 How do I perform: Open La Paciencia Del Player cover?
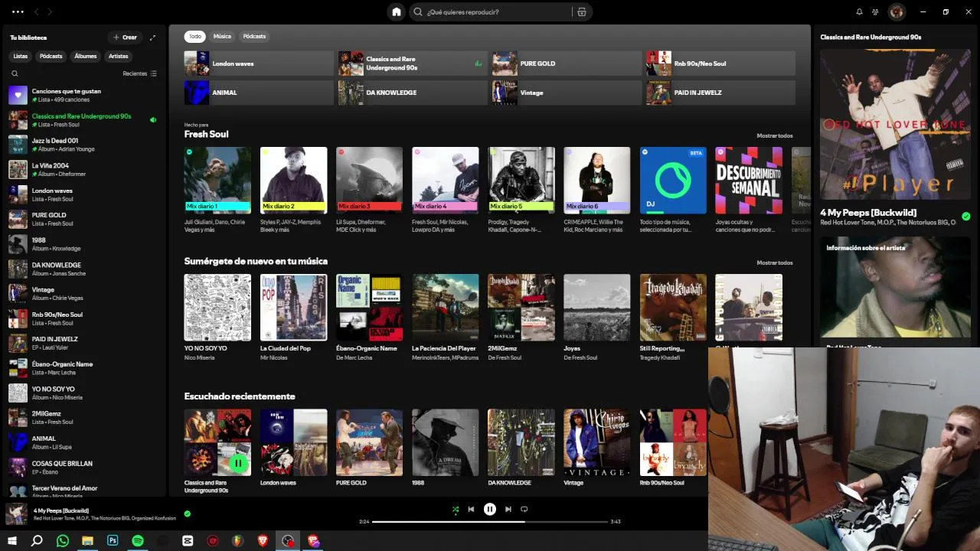coord(445,308)
